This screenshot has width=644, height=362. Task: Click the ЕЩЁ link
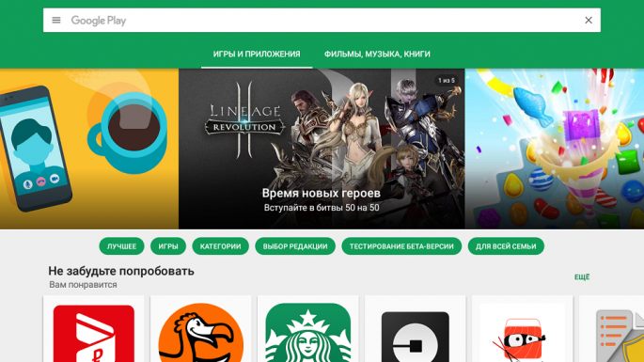click(582, 277)
